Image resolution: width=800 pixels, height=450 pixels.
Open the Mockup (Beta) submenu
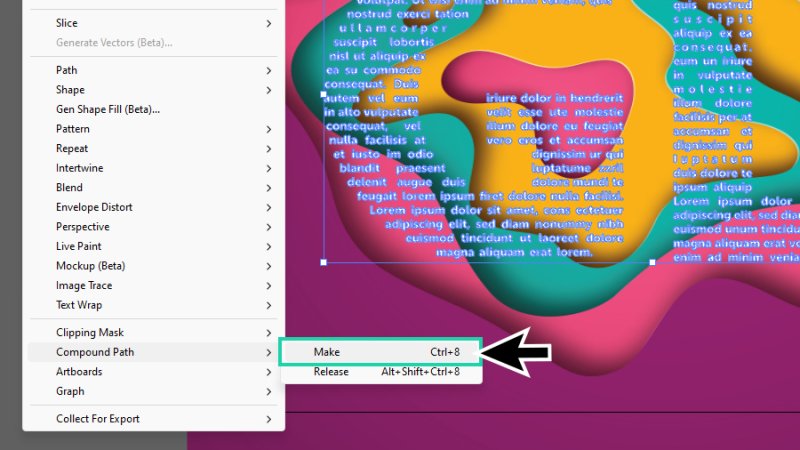point(154,266)
